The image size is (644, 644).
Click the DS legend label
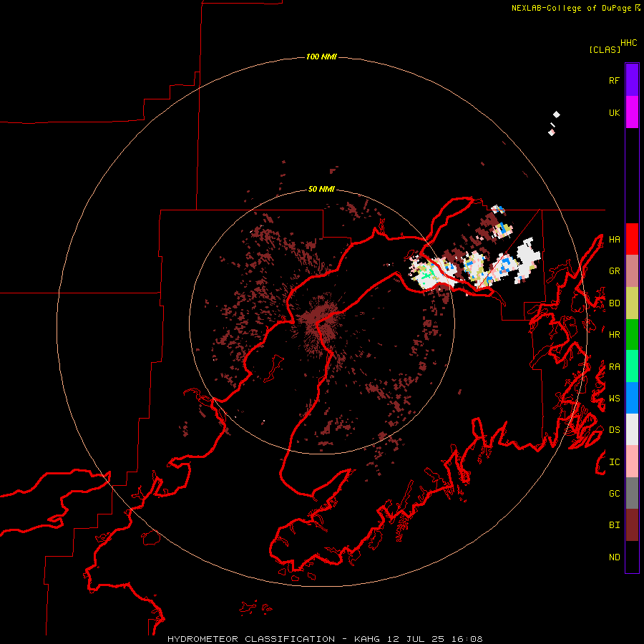pyautogui.click(x=614, y=430)
